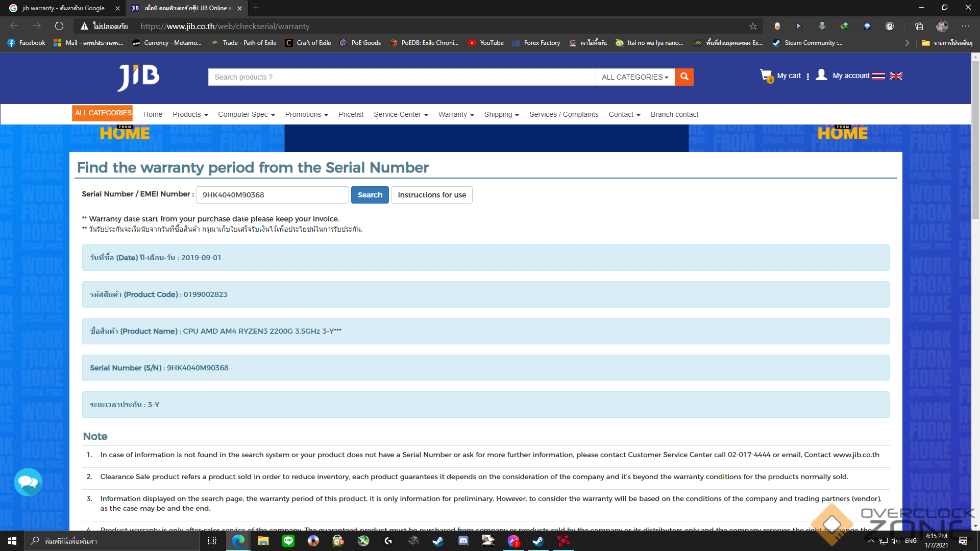The image size is (980, 551).
Task: Switch language with the UK flag
Action: [x=896, y=76]
